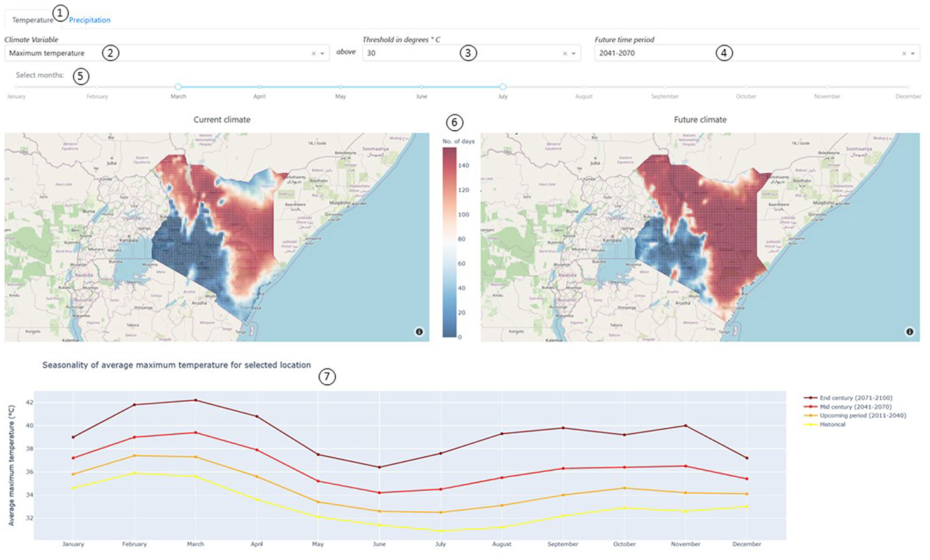Screen dimensions: 930x560
Task: Click End century data point for March
Action: [x=196, y=400]
